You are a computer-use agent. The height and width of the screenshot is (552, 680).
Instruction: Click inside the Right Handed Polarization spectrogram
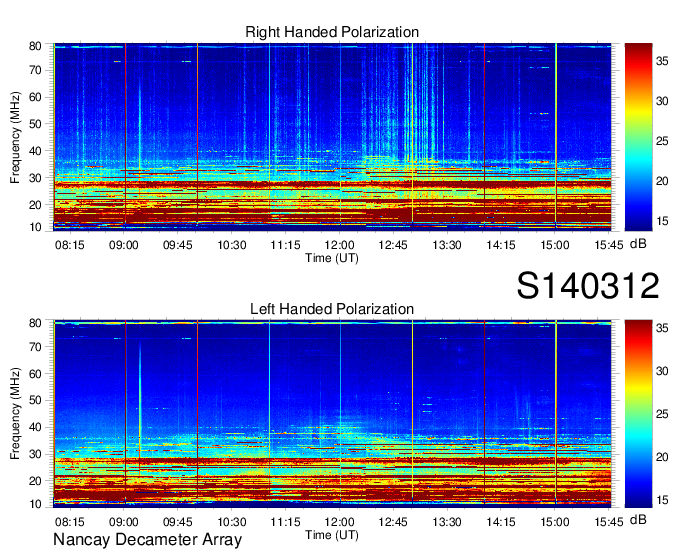(332, 137)
